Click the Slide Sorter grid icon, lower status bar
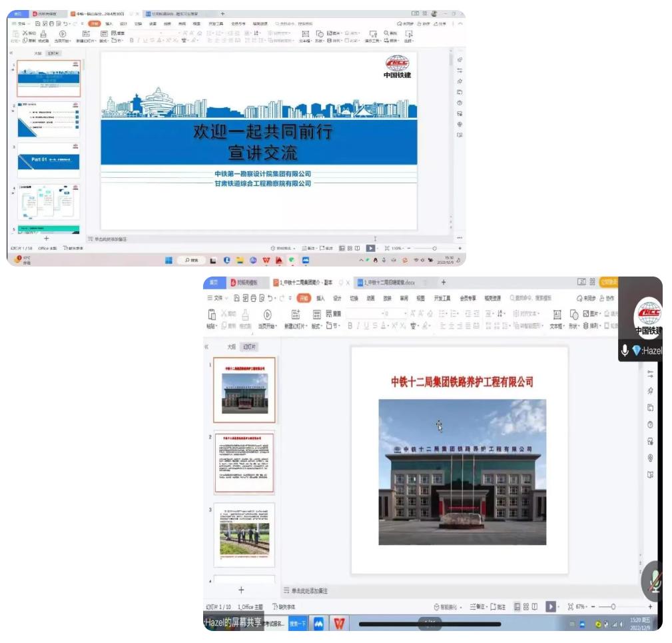Image resolution: width=672 pixels, height=643 pixels. pyautogui.click(x=526, y=606)
